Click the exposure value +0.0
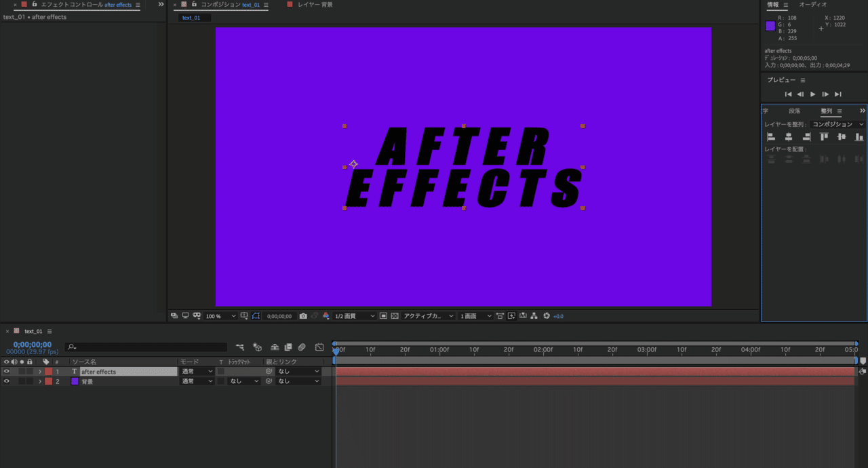 point(559,316)
